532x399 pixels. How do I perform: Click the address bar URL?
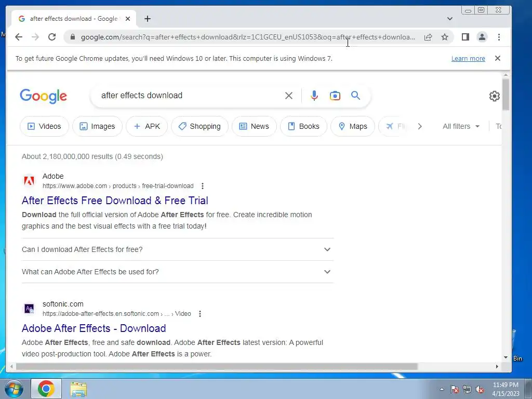(248, 37)
